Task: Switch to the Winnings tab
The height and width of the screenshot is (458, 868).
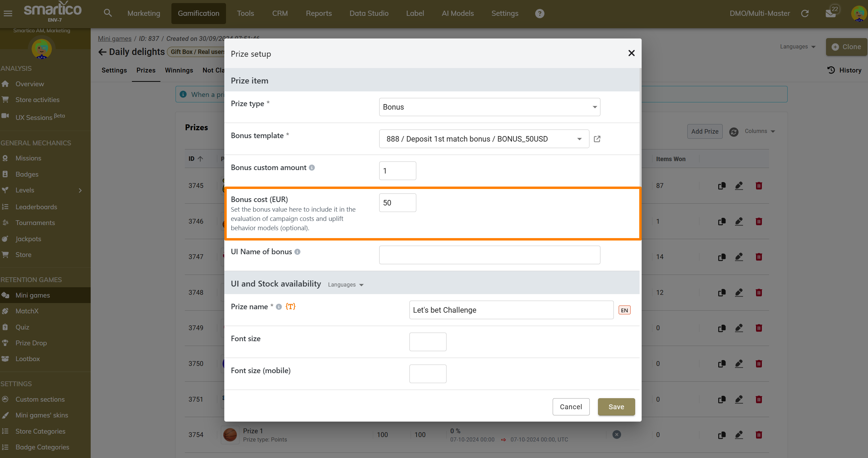Action: pos(179,70)
